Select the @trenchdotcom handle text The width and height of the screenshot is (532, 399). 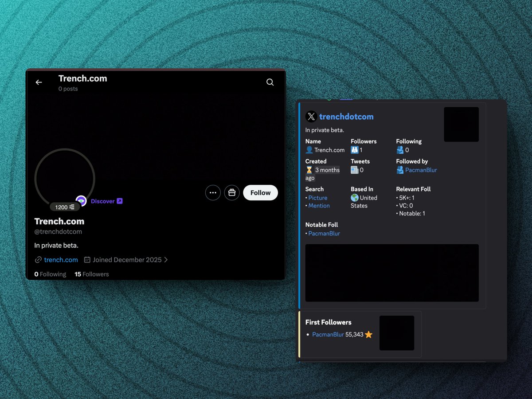(x=58, y=231)
